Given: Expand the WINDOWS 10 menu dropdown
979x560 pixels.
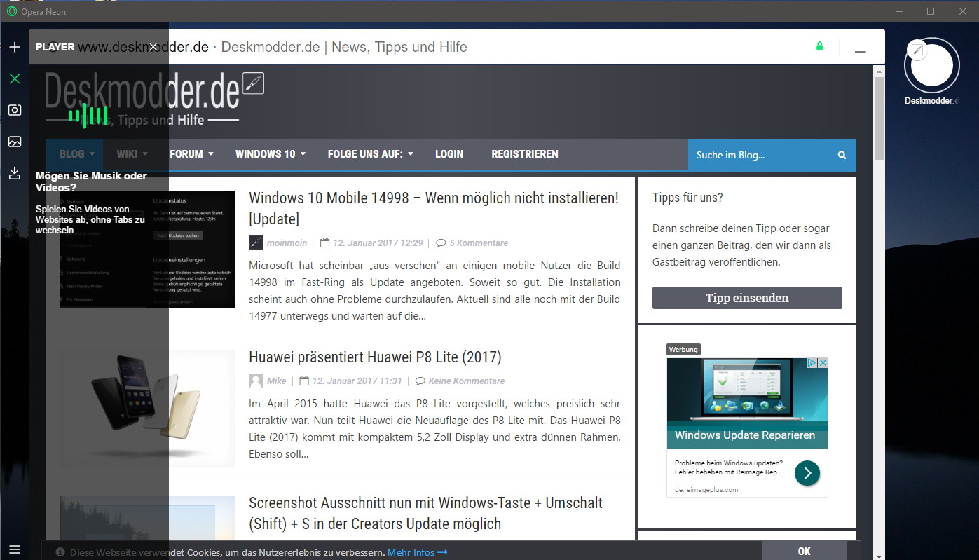Looking at the screenshot, I should (271, 154).
